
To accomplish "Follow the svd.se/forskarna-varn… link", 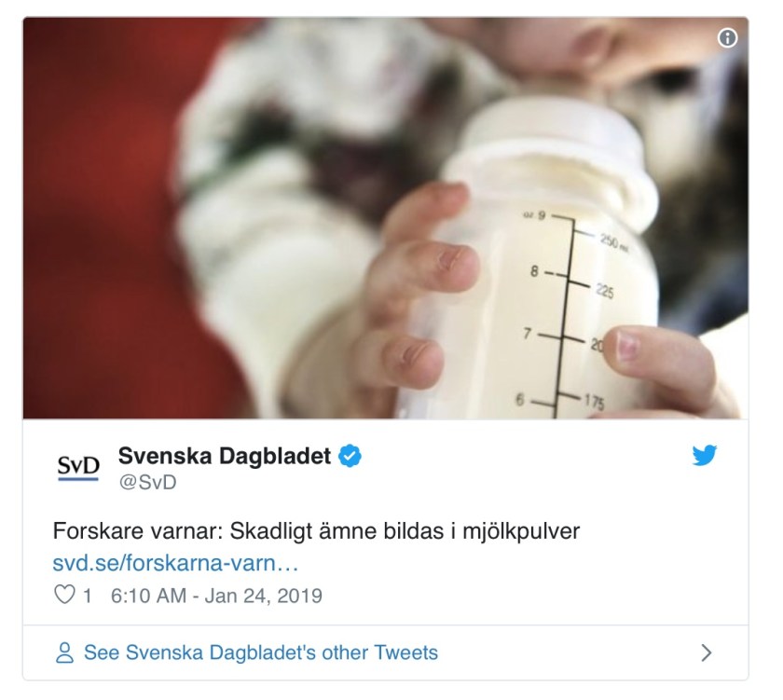I will (175, 563).
